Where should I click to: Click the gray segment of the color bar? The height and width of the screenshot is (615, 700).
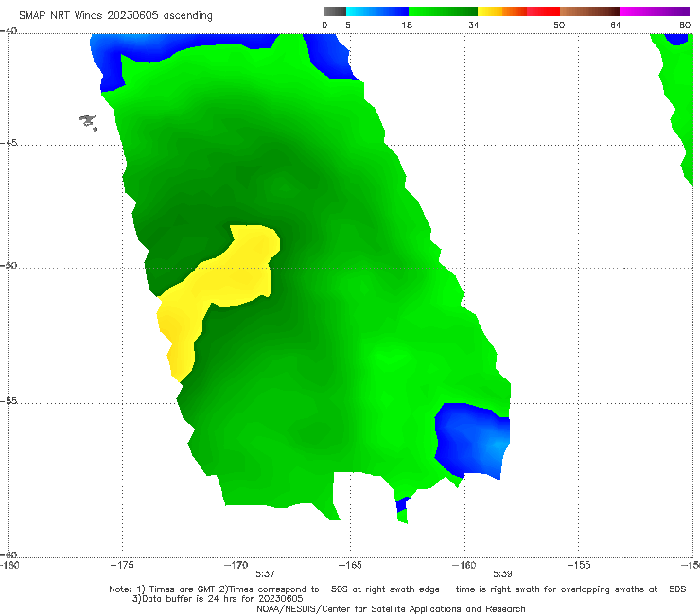pos(335,11)
